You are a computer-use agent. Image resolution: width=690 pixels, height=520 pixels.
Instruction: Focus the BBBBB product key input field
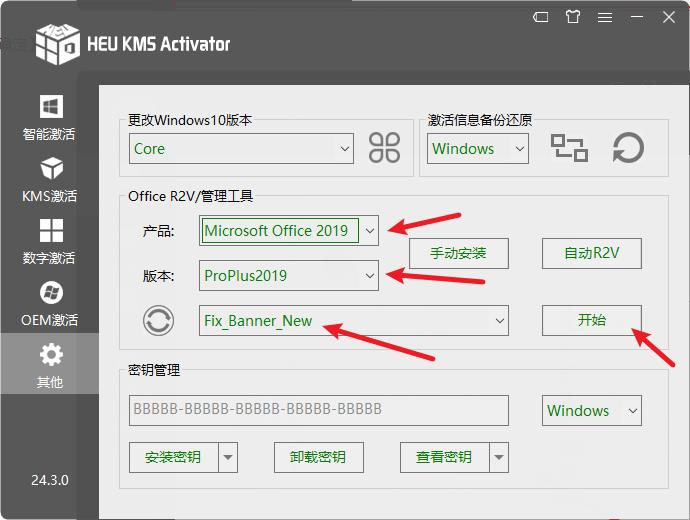point(319,410)
